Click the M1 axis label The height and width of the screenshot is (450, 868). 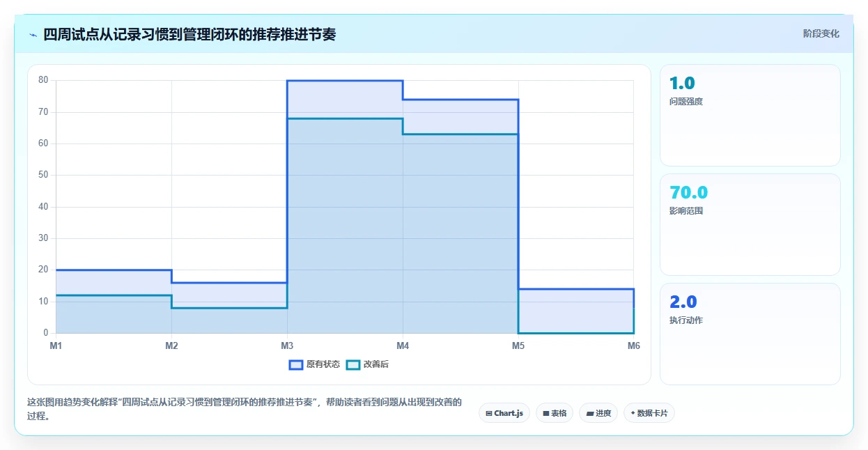(56, 346)
